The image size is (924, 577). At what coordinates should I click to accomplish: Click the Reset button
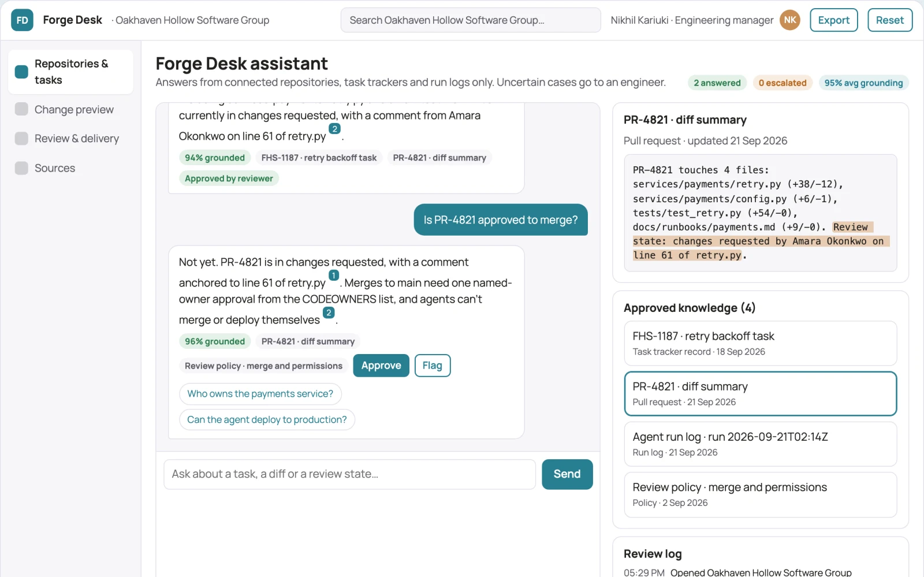(890, 20)
